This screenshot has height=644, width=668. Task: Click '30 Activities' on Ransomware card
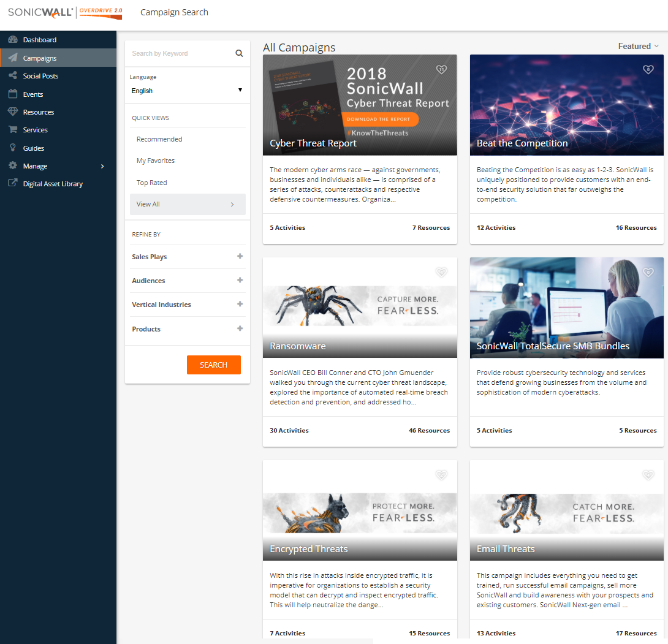click(289, 431)
